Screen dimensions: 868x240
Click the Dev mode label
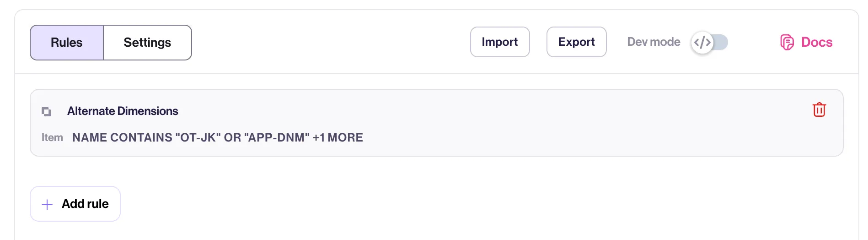[654, 42]
